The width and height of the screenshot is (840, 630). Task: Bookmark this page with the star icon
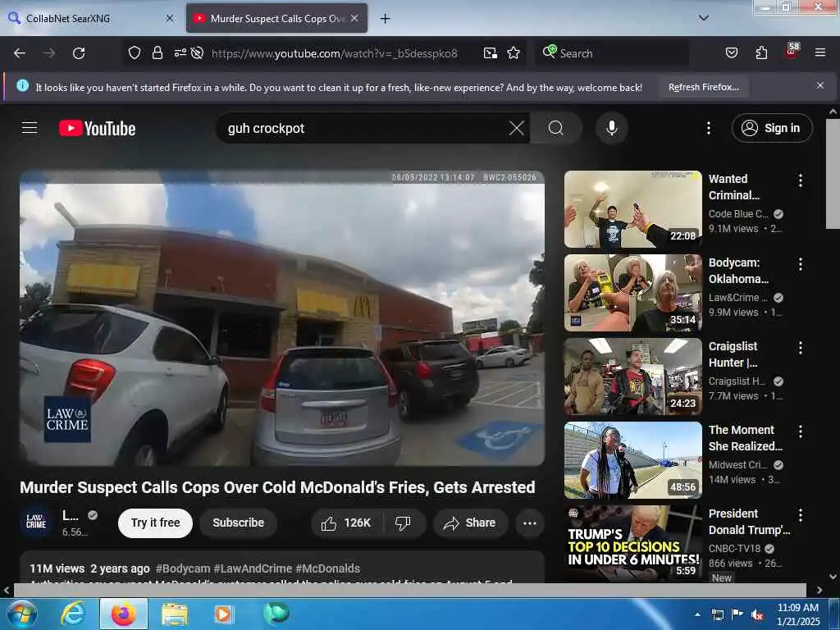(x=514, y=52)
